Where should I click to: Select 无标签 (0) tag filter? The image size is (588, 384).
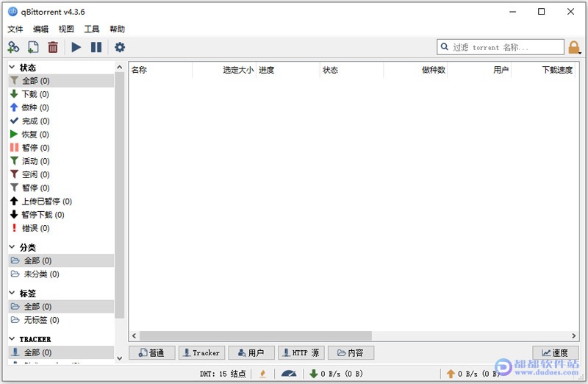[61, 320]
